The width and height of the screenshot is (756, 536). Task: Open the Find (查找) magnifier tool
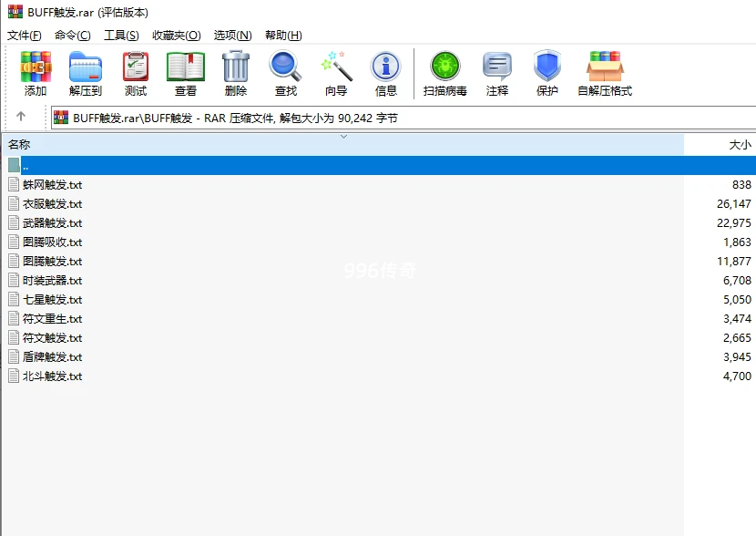[285, 67]
